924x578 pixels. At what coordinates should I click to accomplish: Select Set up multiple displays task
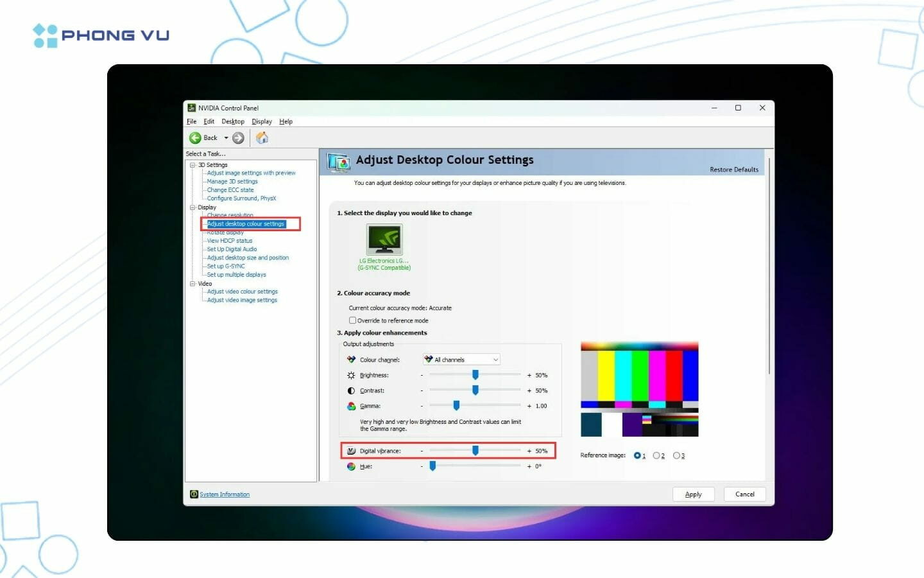tap(236, 275)
